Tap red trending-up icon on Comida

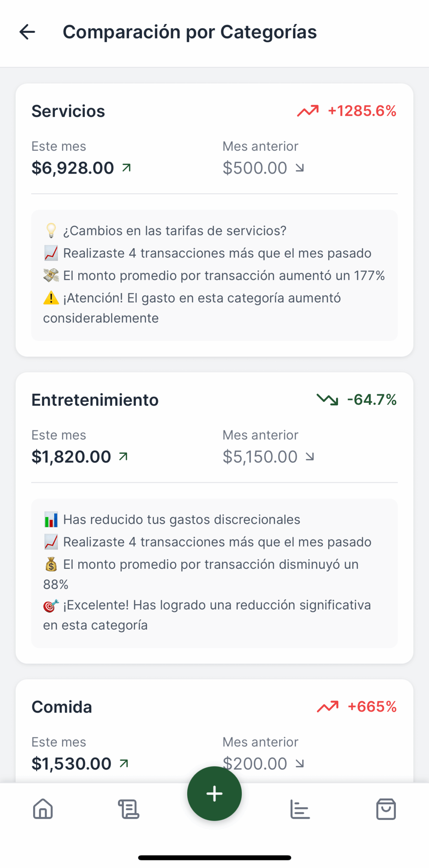click(327, 707)
